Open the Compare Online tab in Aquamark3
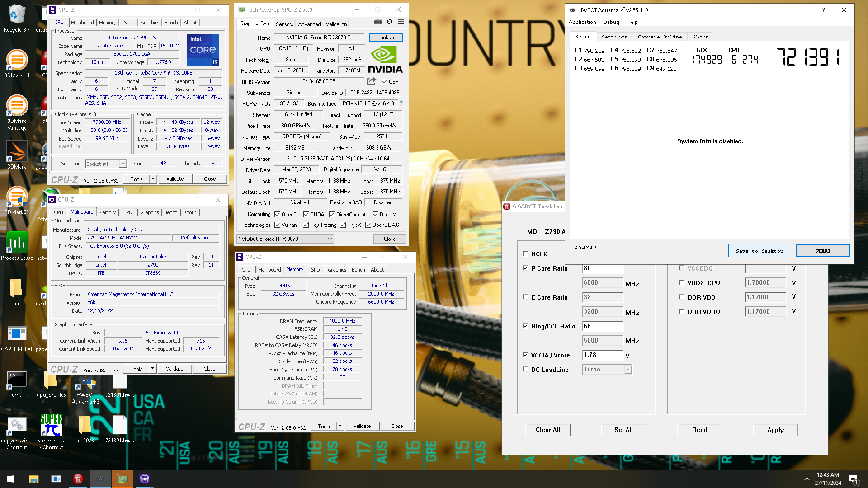Image resolution: width=868 pixels, height=488 pixels. click(x=660, y=37)
